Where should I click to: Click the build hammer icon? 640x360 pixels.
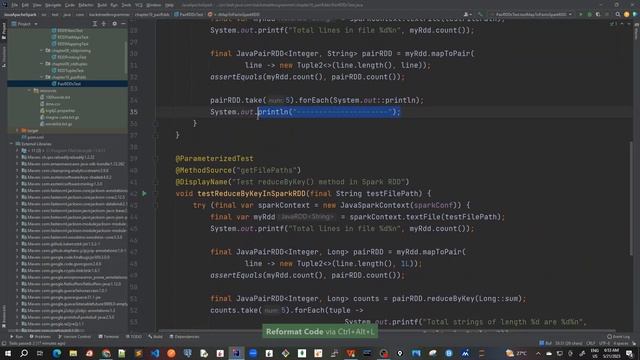point(480,14)
